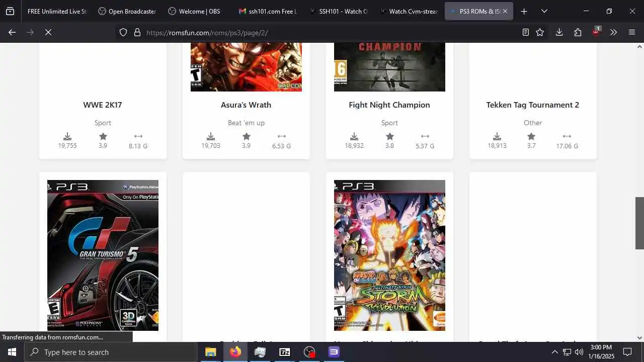Open Firefox View icon at tab strip start

pyautogui.click(x=10, y=11)
